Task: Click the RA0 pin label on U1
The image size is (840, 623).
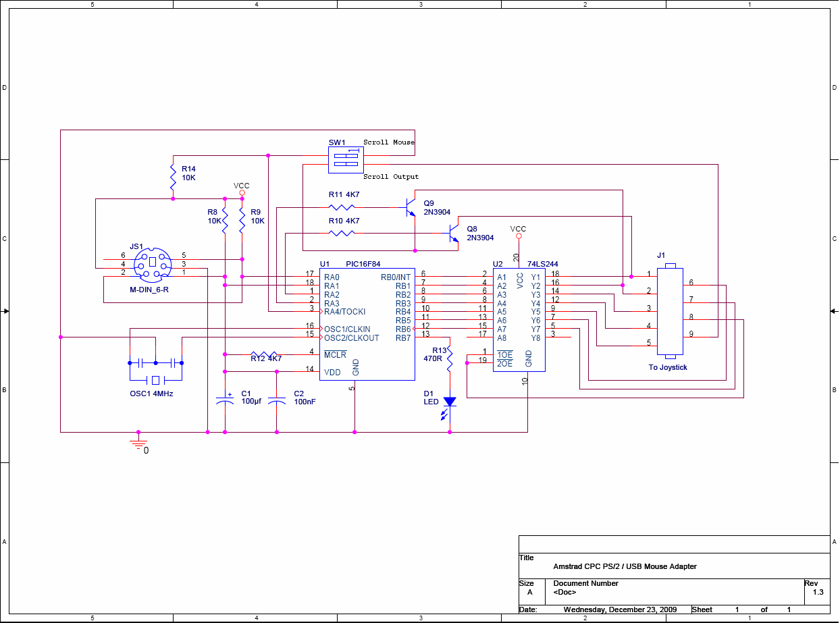Action: [x=332, y=277]
